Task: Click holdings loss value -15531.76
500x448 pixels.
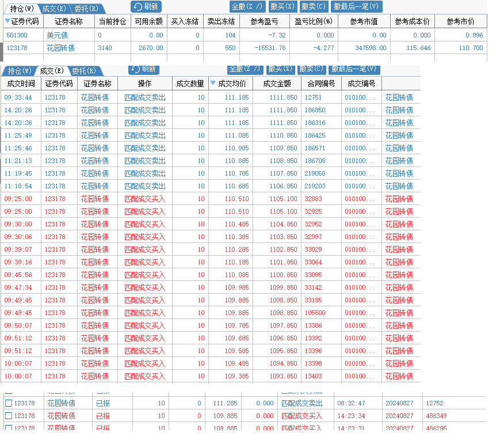Action: pos(270,48)
